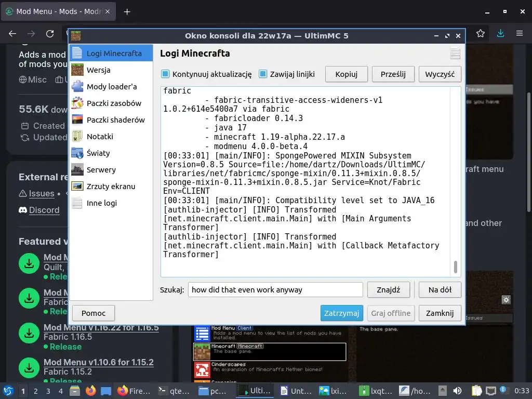Download the second featured version, labelled Fabric
The height and width of the screenshot is (399, 532).
pos(29,298)
